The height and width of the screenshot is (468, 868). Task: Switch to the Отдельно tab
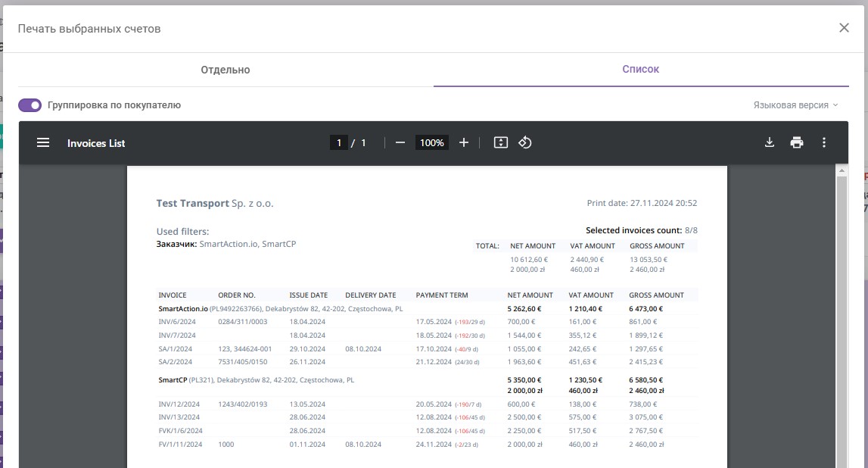(x=226, y=70)
